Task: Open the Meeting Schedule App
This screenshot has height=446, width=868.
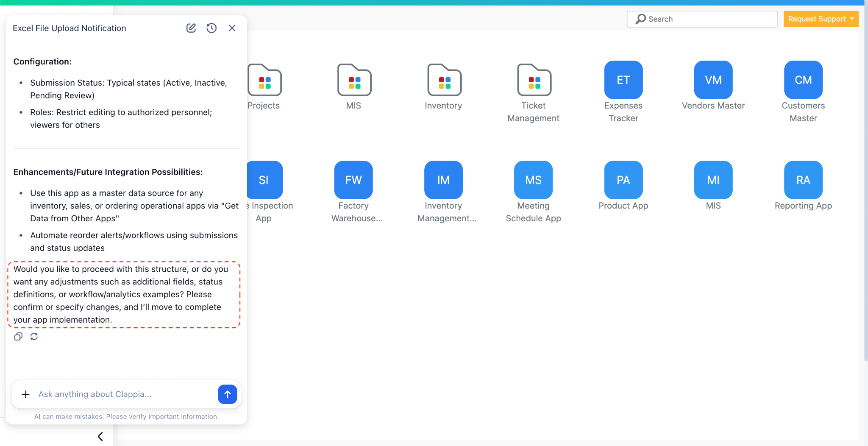Action: tap(533, 180)
